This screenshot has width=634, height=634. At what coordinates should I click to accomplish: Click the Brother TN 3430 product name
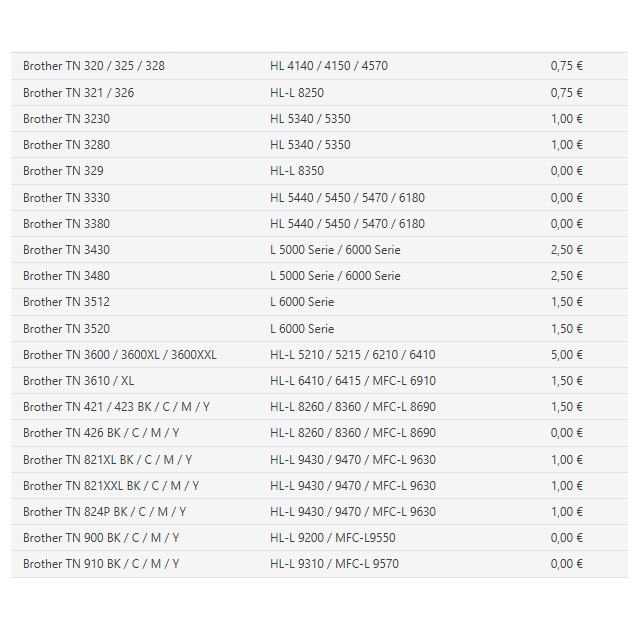click(x=66, y=250)
